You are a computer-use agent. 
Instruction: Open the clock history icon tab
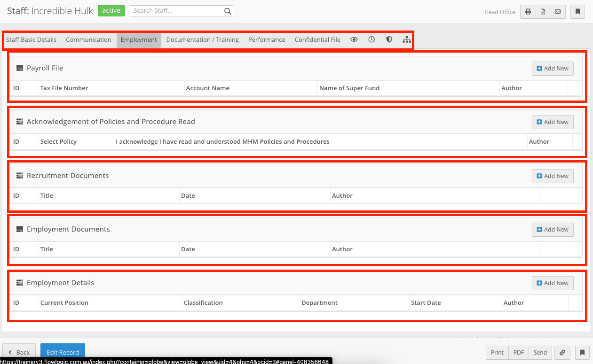[x=372, y=39]
